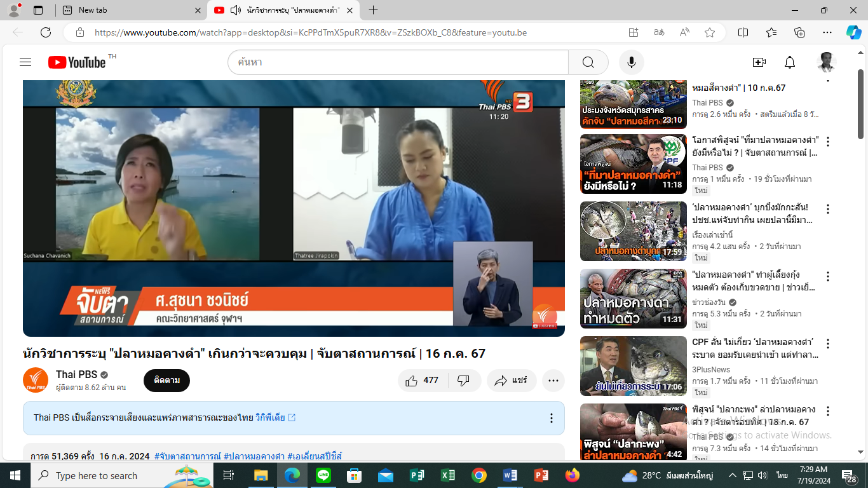Open LINE from the taskbar
Image resolution: width=868 pixels, height=488 pixels.
(x=323, y=475)
